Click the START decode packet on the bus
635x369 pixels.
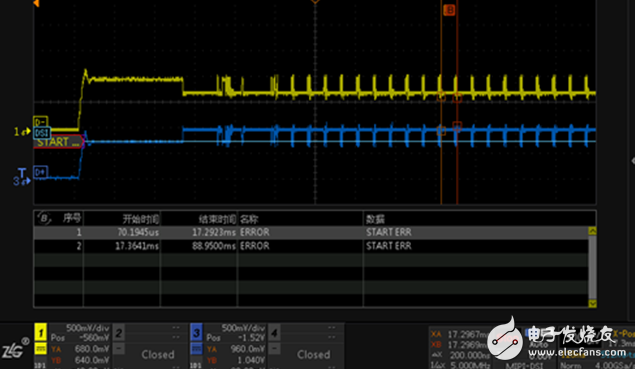pos(59,142)
